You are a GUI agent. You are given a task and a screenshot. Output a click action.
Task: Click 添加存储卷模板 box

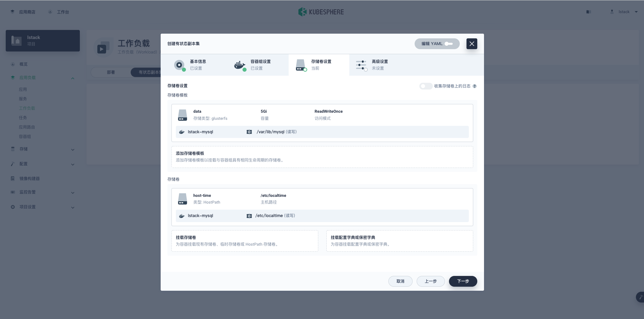(x=322, y=157)
